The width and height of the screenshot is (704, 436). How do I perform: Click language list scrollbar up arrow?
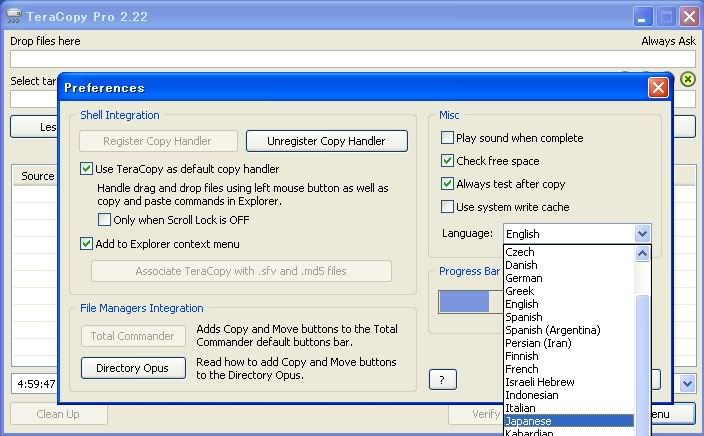[x=642, y=254]
